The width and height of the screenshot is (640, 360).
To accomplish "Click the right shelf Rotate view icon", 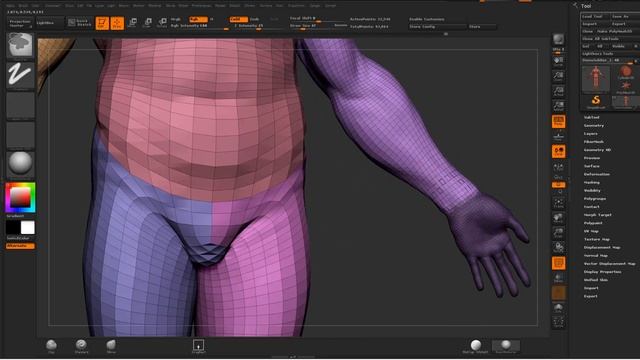I will click(x=558, y=247).
